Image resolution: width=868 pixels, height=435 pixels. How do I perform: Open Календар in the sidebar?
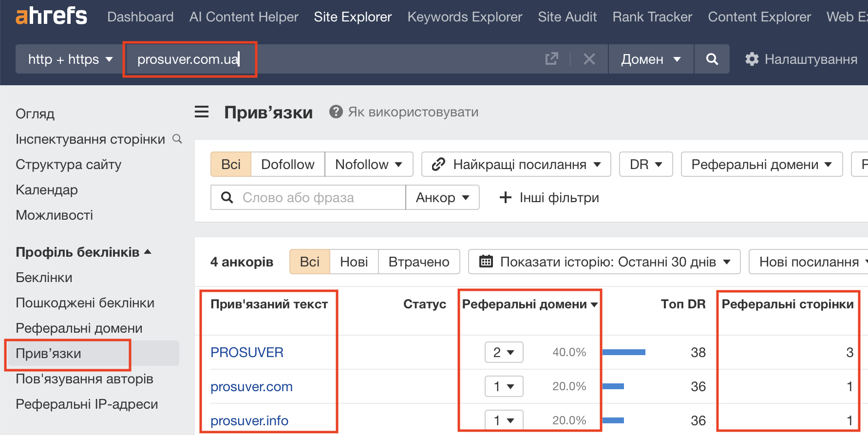pyautogui.click(x=47, y=189)
